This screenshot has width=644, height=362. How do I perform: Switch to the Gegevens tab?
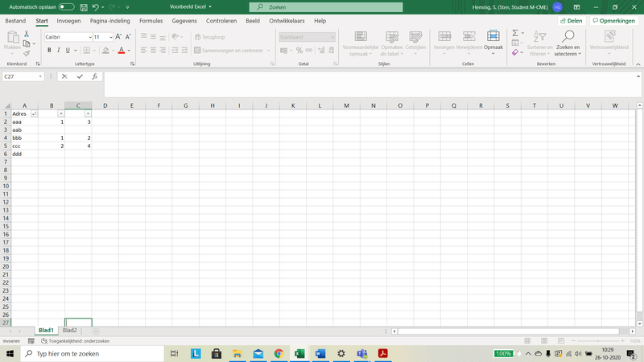(184, 21)
